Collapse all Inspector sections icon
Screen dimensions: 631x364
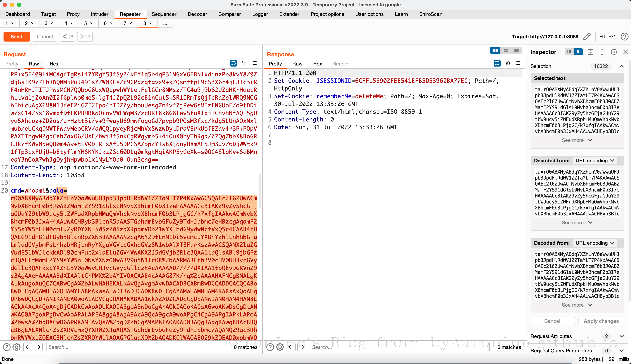602,52
